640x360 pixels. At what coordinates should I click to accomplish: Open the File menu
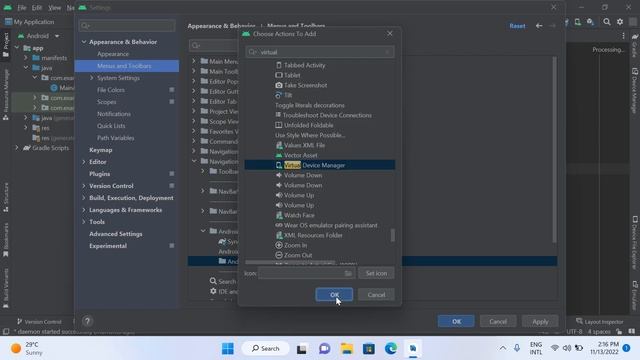(22, 7)
